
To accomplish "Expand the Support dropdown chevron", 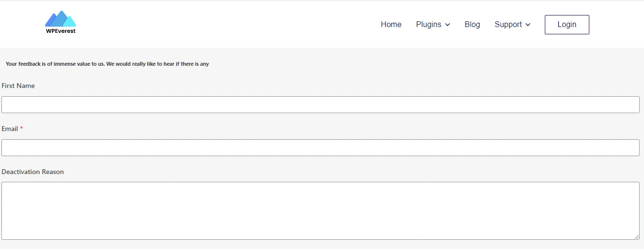I will click(528, 25).
